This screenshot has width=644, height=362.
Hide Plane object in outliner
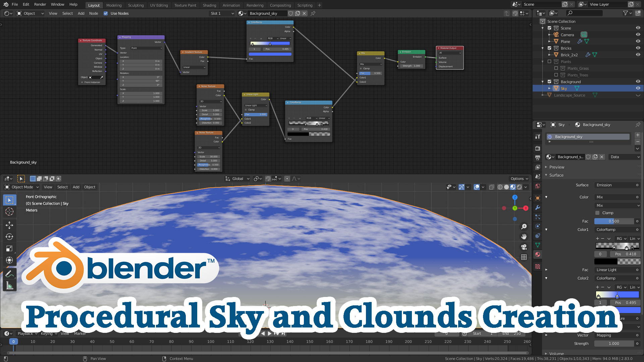click(638, 41)
